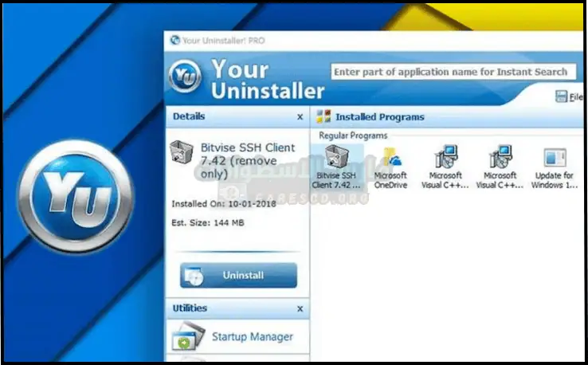
Task: Select the first Microsoft Visual C++ icon
Action: (445, 158)
